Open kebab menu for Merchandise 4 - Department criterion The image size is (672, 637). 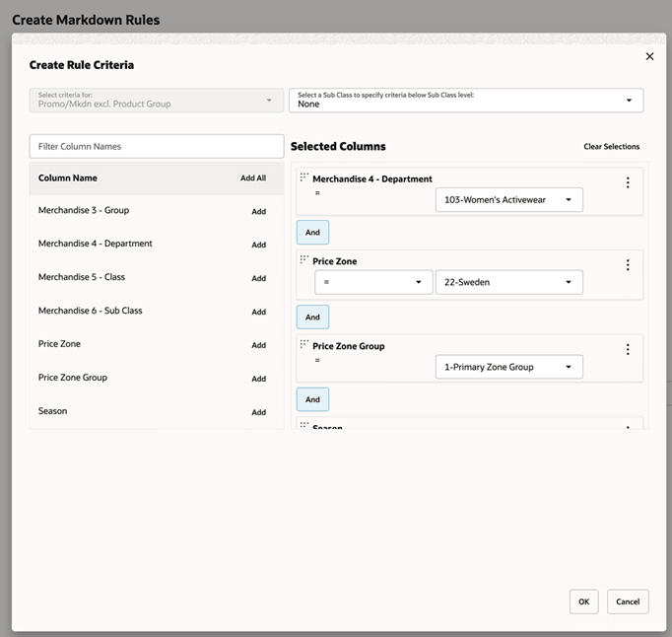(628, 182)
